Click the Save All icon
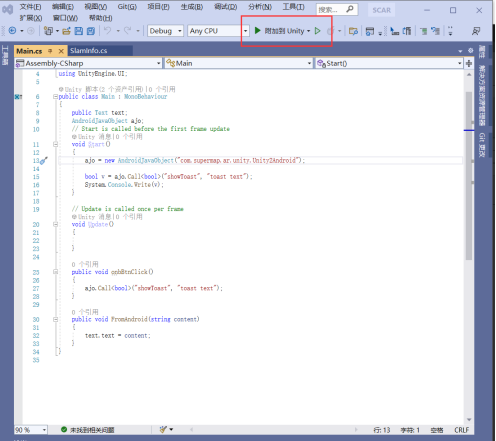496x441 pixels. pos(91,31)
